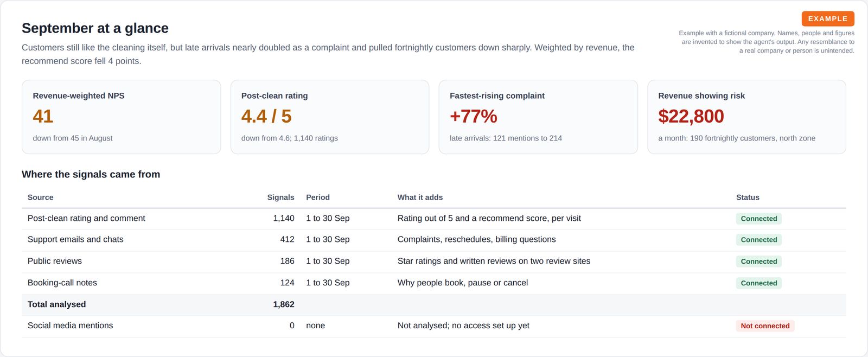Click 'Star ratings and written reviews' description
The width and height of the screenshot is (868, 357).
[x=494, y=261]
